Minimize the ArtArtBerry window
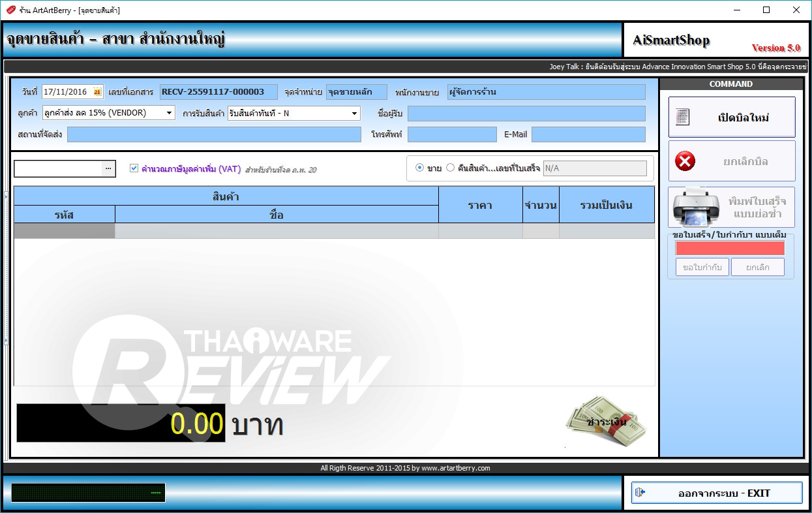 [x=736, y=10]
